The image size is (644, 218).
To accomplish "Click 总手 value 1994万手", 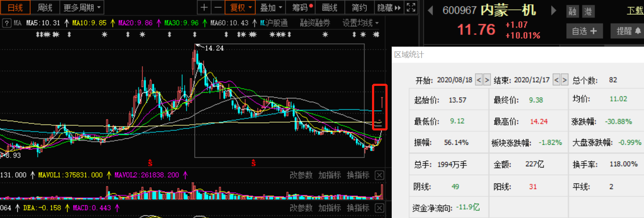I will pyautogui.click(x=452, y=164).
